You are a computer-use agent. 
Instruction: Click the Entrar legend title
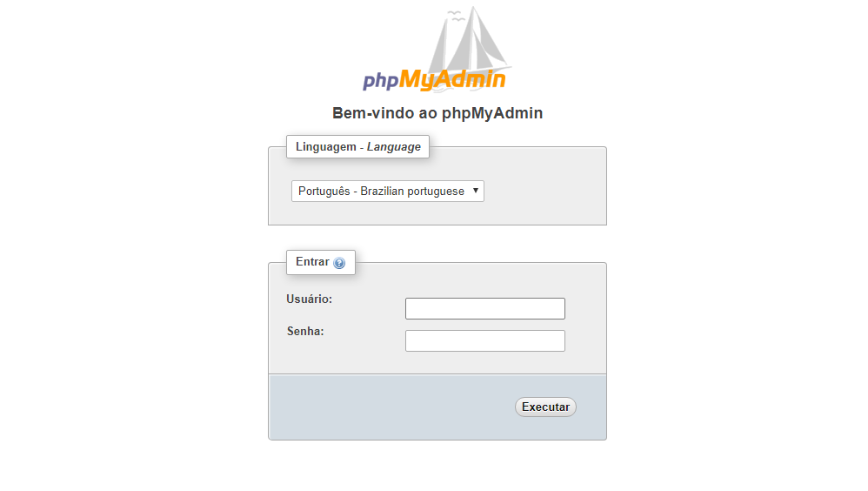(312, 261)
